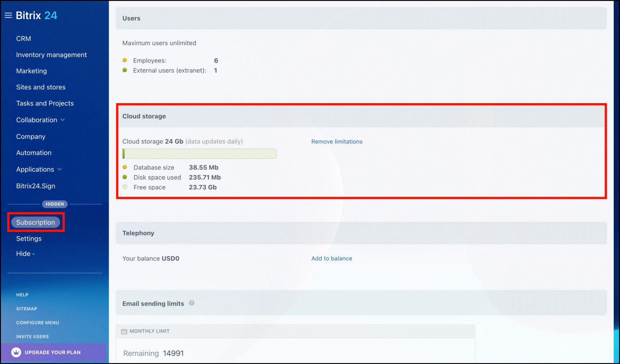Expand the Applications submenu arrow
Screen dimensions: 620x364
60,169
